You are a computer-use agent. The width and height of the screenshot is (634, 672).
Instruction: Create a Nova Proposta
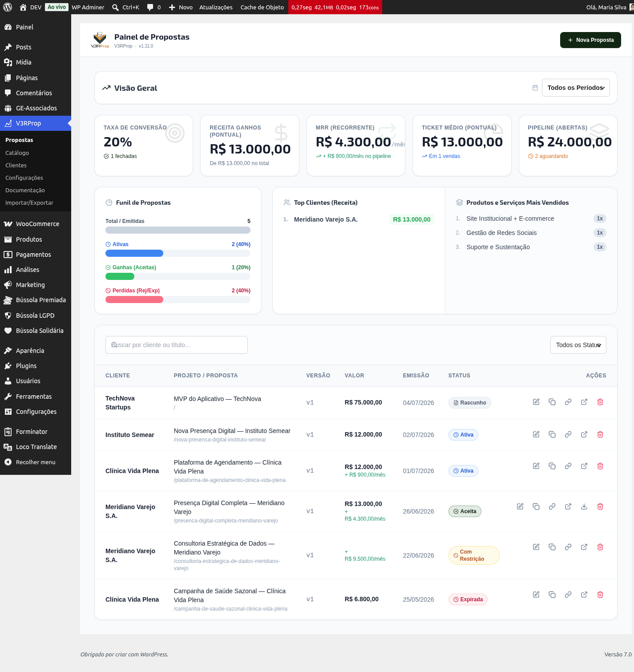pyautogui.click(x=590, y=40)
